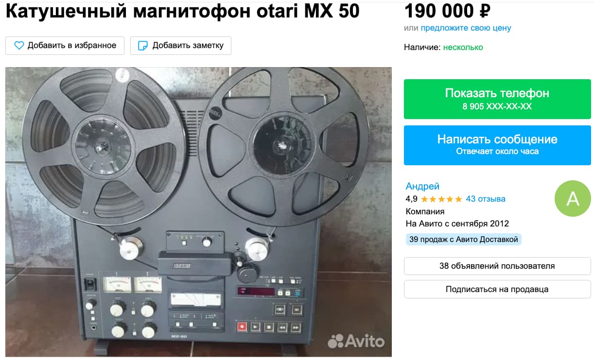Click the heart icon for favorites

coord(19,46)
